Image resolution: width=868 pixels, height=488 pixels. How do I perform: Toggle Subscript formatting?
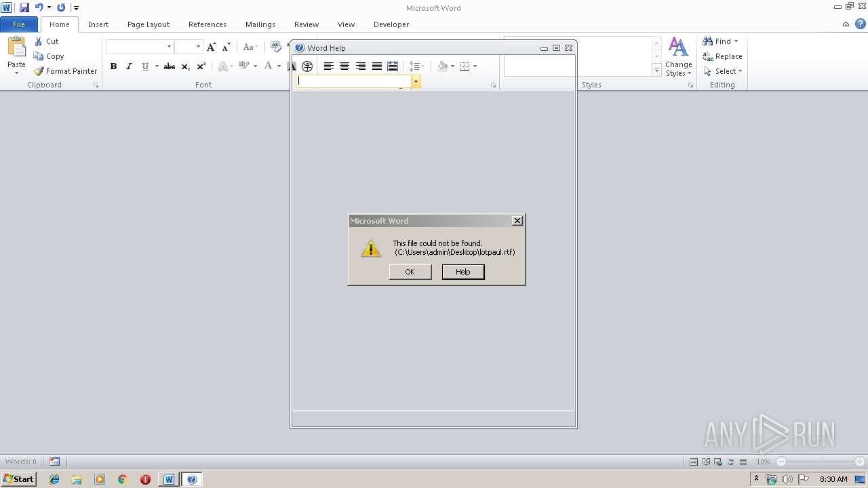[x=185, y=66]
